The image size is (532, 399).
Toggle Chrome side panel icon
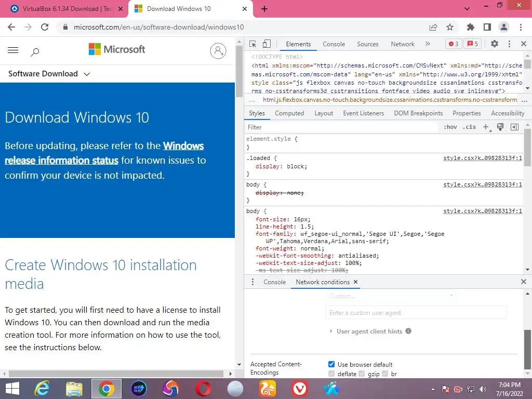point(487,27)
